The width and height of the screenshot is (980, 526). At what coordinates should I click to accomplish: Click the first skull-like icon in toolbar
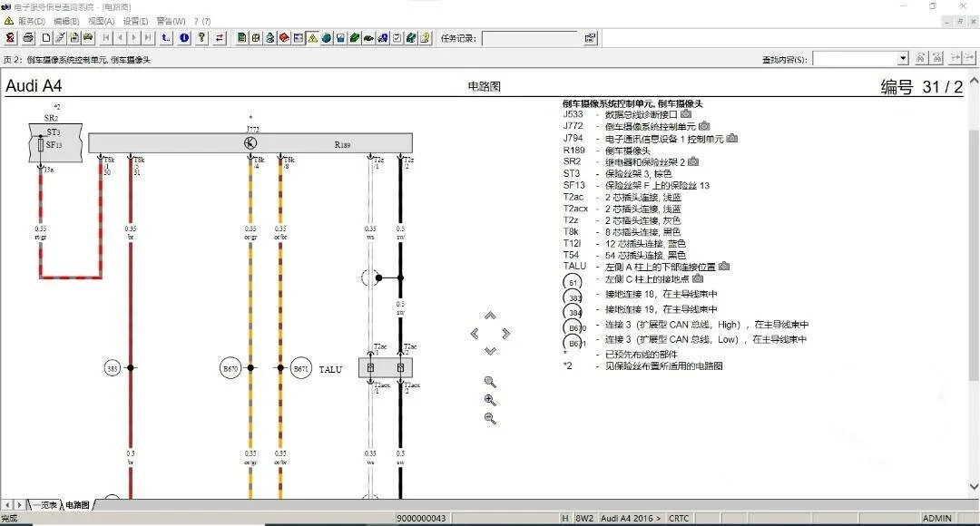point(11,38)
